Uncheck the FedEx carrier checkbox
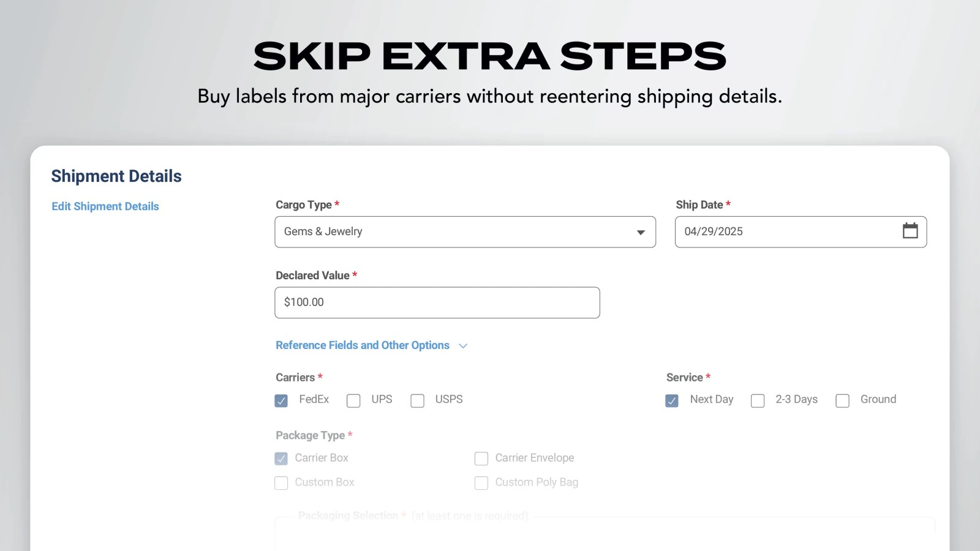 (x=281, y=400)
